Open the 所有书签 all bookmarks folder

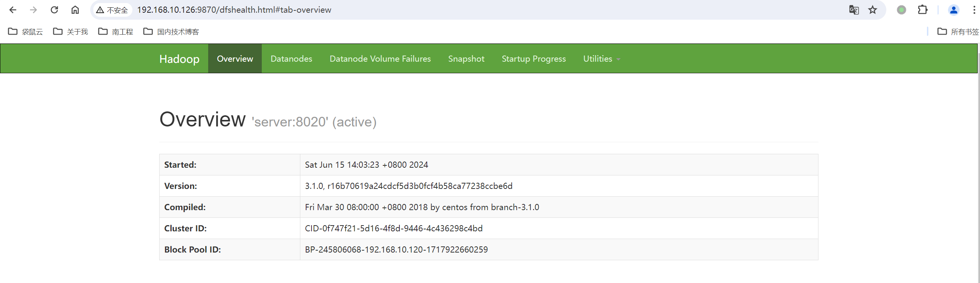958,32
